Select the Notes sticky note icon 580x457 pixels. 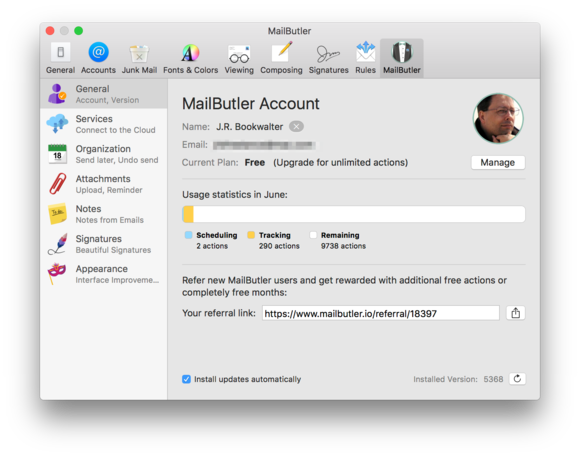coord(57,214)
